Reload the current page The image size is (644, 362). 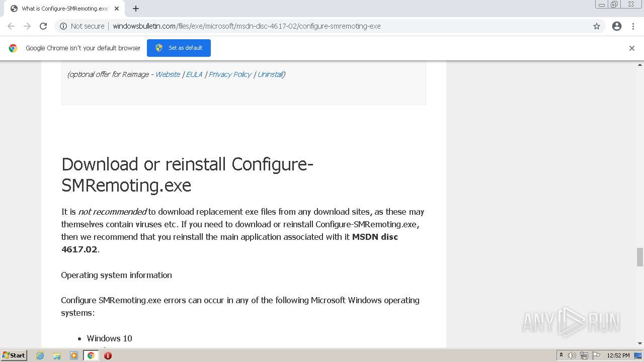(43, 26)
